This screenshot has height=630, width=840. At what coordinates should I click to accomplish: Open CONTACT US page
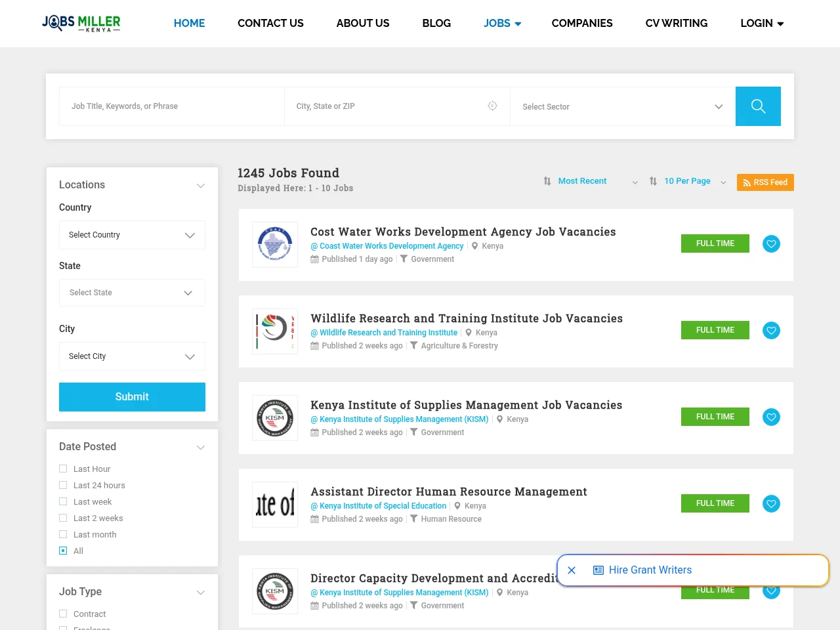[270, 23]
